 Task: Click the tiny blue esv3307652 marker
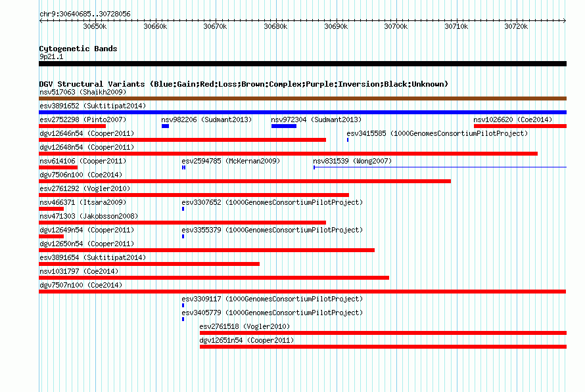click(183, 209)
